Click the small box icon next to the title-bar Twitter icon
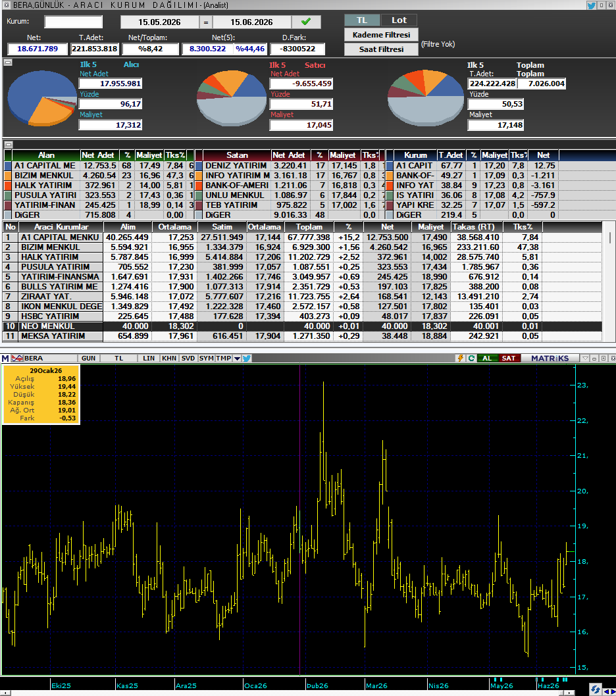 tap(602, 5)
